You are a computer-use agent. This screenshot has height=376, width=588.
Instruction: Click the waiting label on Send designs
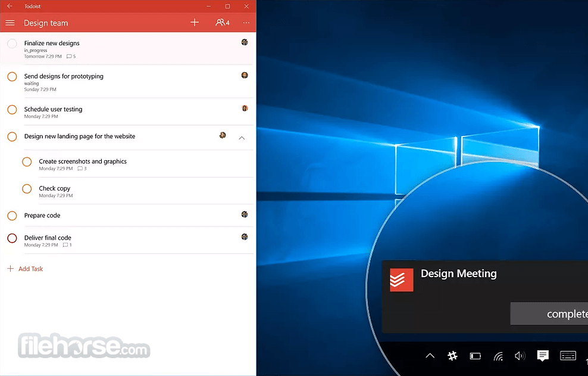click(x=32, y=83)
